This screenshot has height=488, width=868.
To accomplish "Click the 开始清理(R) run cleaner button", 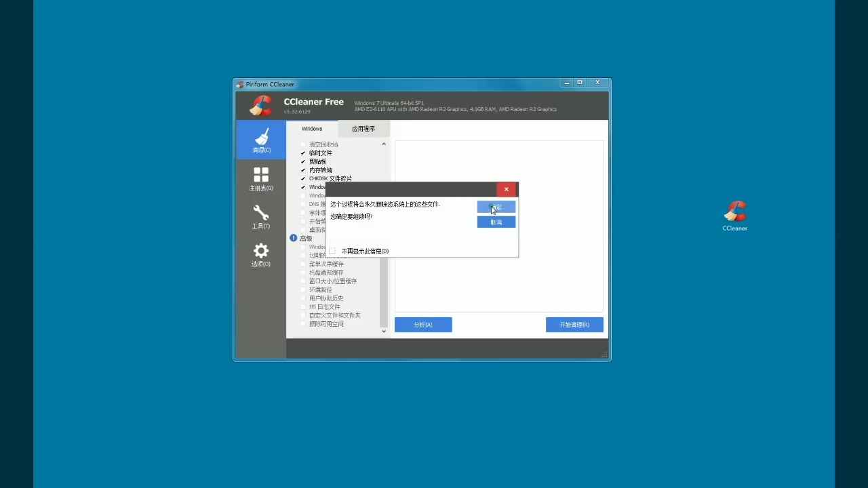I will point(574,325).
